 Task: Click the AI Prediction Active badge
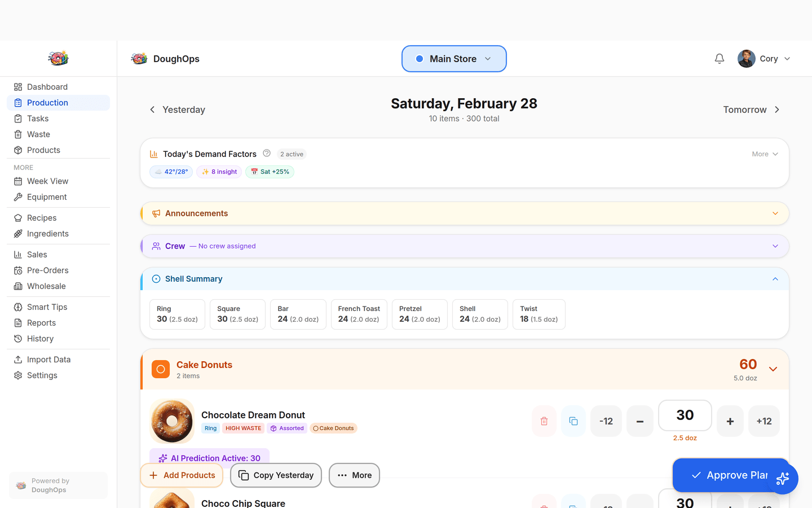(209, 458)
